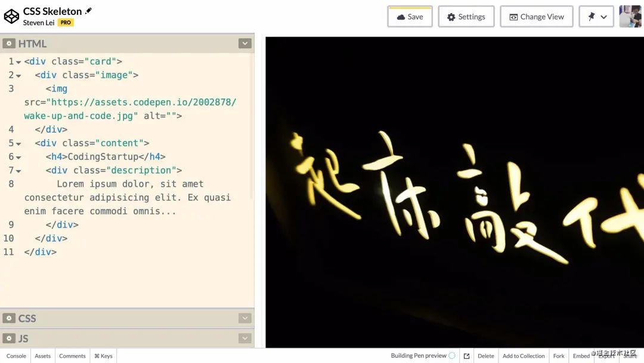Select the HTML panel gear icon
Viewport: 644px width, 363px height.
tap(8, 43)
